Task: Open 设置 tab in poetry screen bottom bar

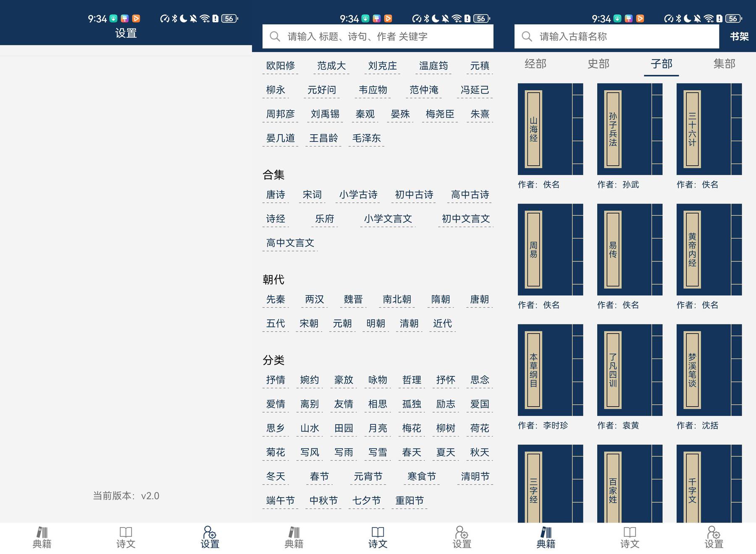Action: tap(462, 538)
